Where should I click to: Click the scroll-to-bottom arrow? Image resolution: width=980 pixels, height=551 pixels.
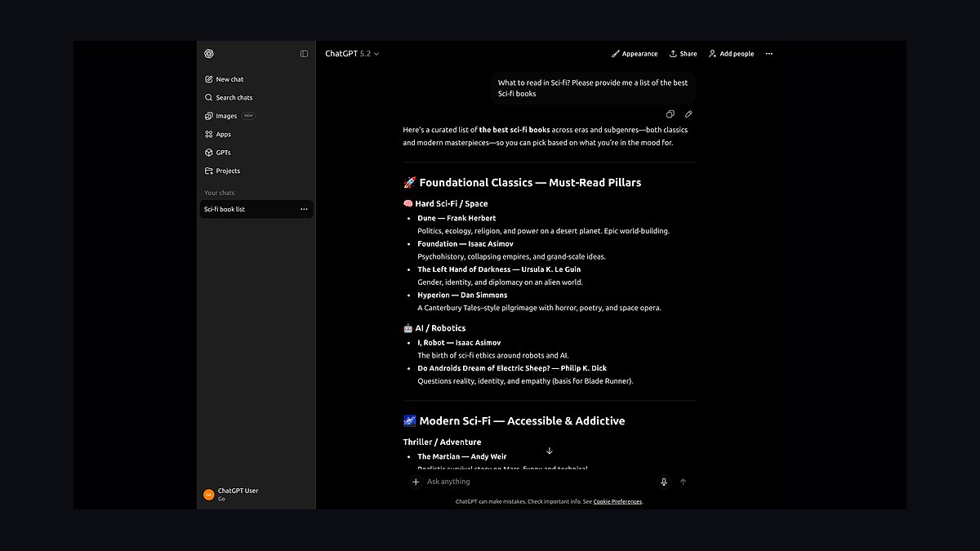click(x=550, y=451)
